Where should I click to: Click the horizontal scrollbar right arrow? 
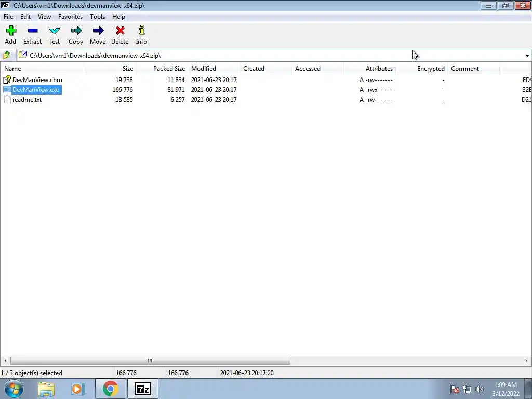pos(527,361)
